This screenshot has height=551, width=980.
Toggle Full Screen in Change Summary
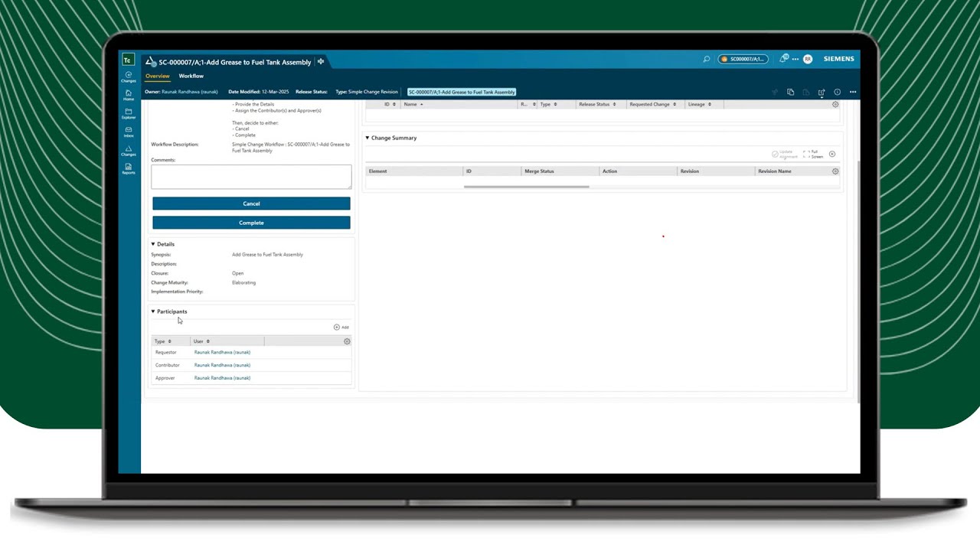click(813, 154)
